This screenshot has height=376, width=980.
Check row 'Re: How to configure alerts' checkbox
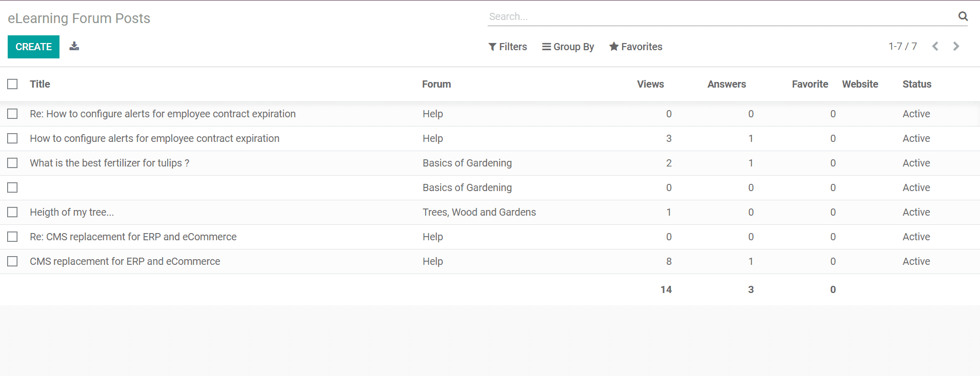[x=12, y=114]
